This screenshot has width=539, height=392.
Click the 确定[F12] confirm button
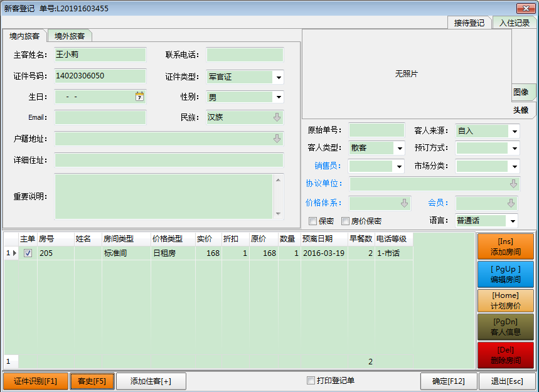(x=447, y=381)
